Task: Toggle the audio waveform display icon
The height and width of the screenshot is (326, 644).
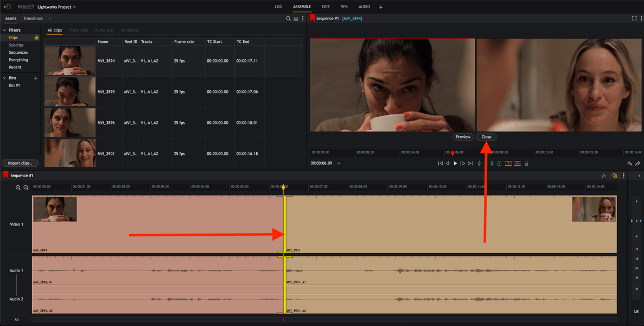Action: (604, 175)
